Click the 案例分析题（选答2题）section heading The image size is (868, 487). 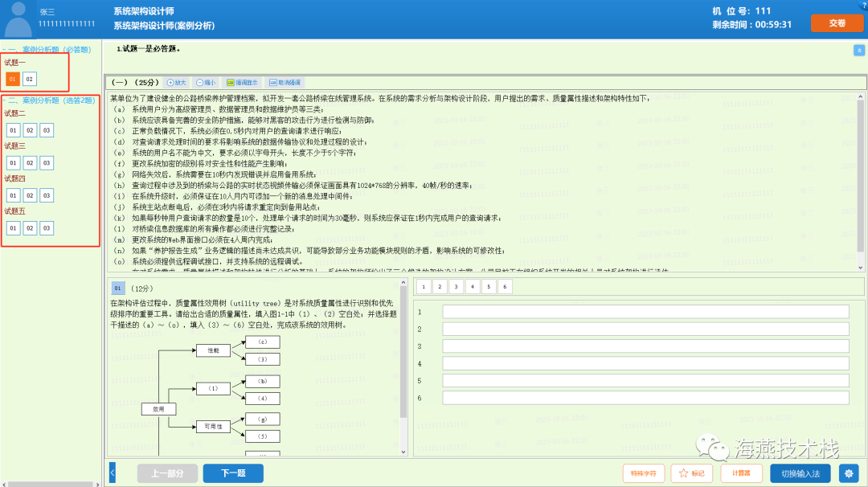tap(51, 100)
